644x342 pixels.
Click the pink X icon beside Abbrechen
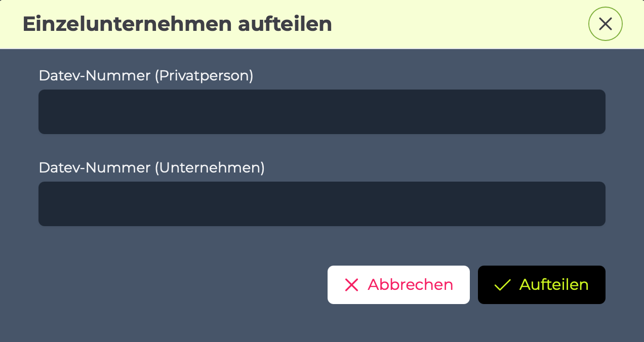point(351,285)
